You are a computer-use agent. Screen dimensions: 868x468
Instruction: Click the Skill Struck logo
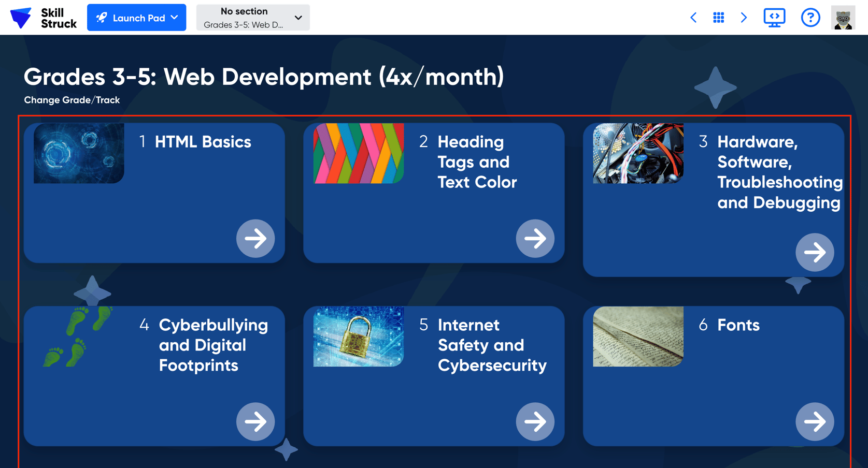pyautogui.click(x=43, y=18)
